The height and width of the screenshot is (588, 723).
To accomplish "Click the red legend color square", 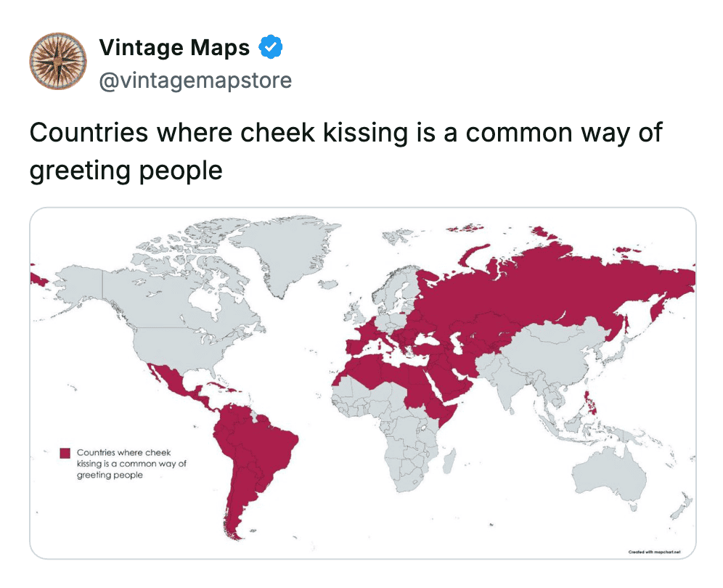I will [x=65, y=453].
